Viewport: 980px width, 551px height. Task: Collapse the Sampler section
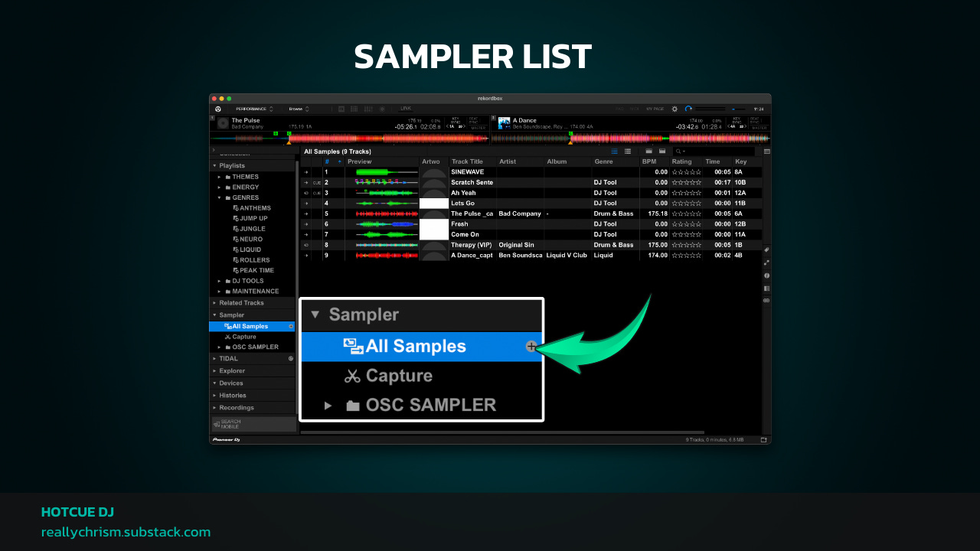[214, 315]
